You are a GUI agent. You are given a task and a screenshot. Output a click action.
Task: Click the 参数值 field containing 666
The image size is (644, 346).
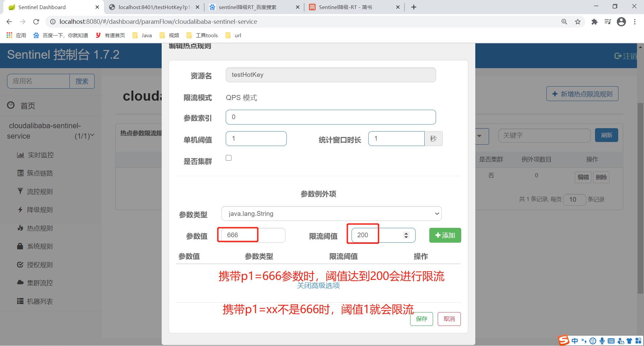pyautogui.click(x=253, y=235)
